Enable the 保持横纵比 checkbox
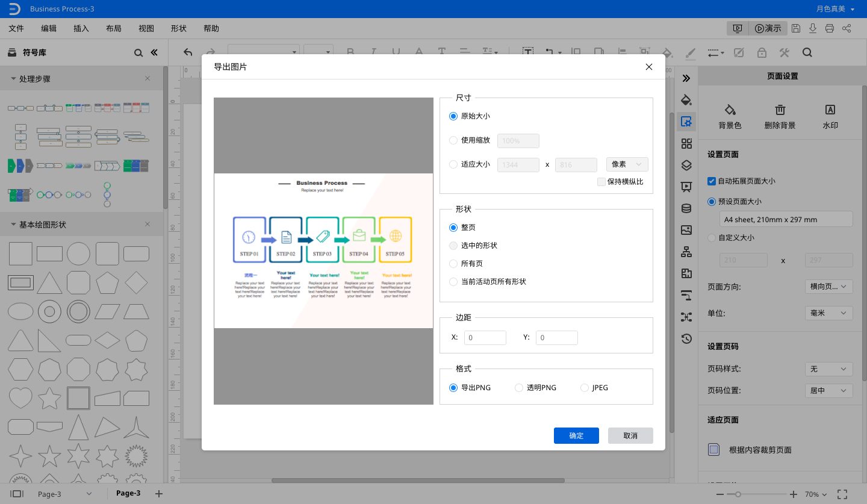This screenshot has width=867, height=504. [x=601, y=182]
